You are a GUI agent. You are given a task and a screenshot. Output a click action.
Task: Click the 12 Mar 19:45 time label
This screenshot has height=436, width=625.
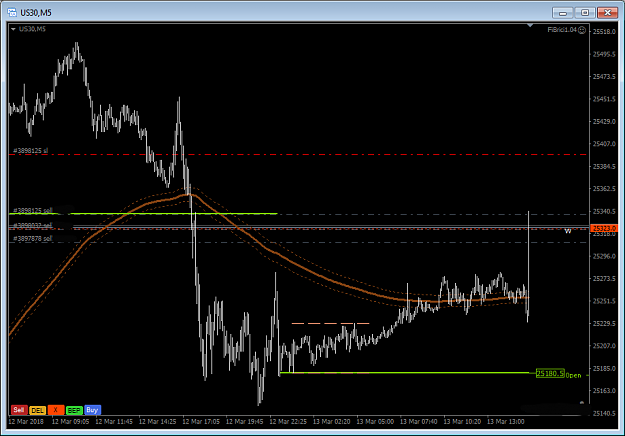click(x=244, y=421)
